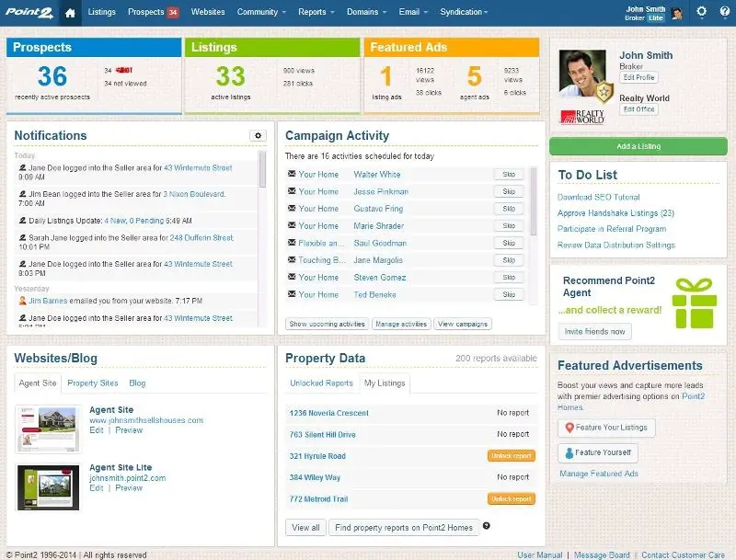The width and height of the screenshot is (736, 560).
Task: Click John Smith profile photo
Action: (x=582, y=74)
